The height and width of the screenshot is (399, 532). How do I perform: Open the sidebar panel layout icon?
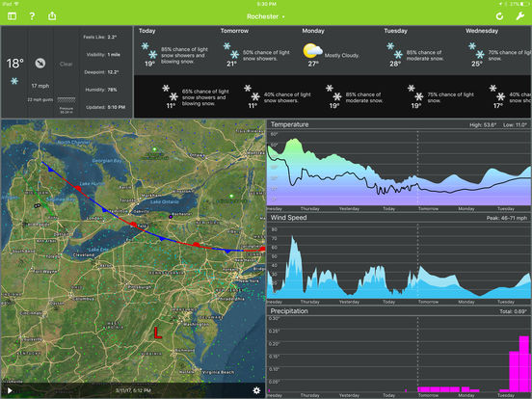12,16
